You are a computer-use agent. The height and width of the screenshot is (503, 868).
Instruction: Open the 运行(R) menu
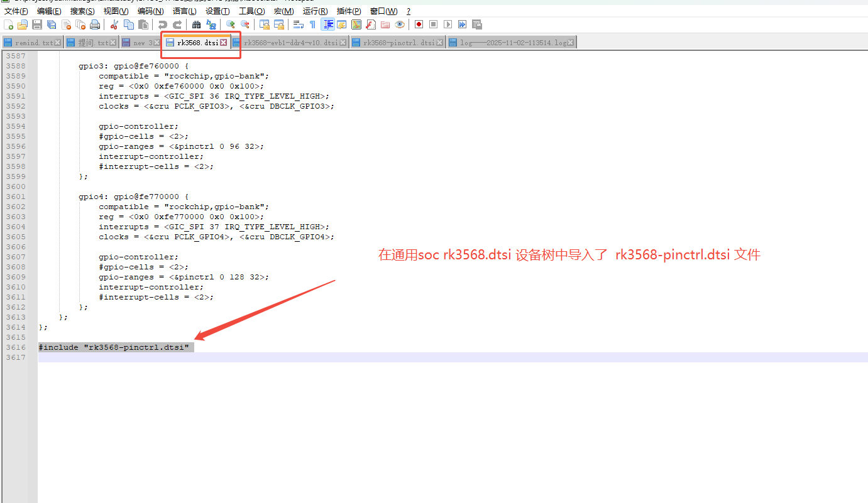pos(315,11)
